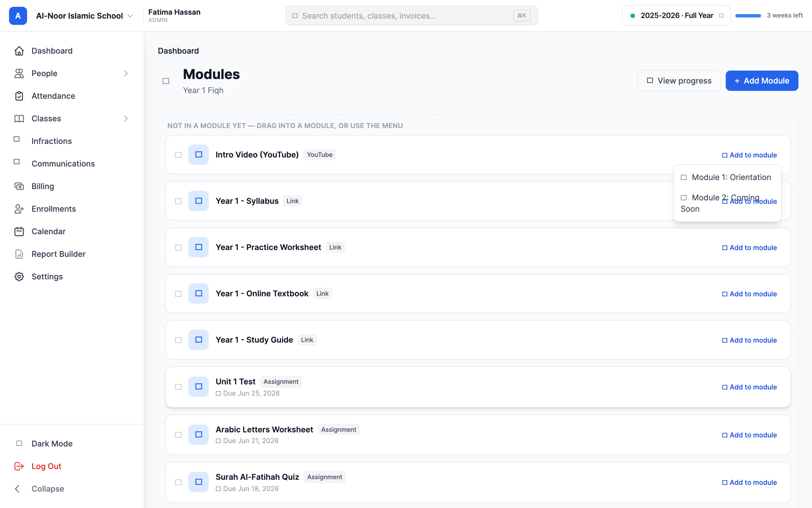The height and width of the screenshot is (508, 812).
Task: Check the Unit 1 Test row checkbox
Action: point(178,387)
